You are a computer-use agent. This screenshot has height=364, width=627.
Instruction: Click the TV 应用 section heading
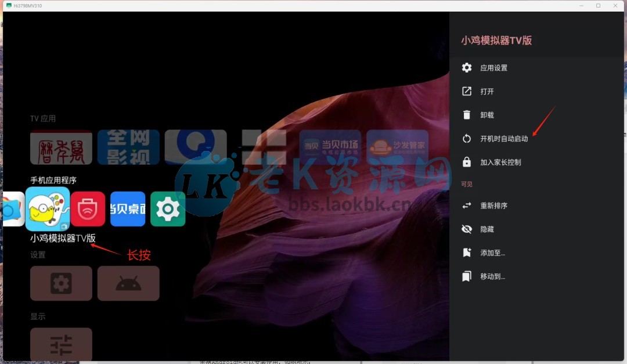pyautogui.click(x=43, y=118)
